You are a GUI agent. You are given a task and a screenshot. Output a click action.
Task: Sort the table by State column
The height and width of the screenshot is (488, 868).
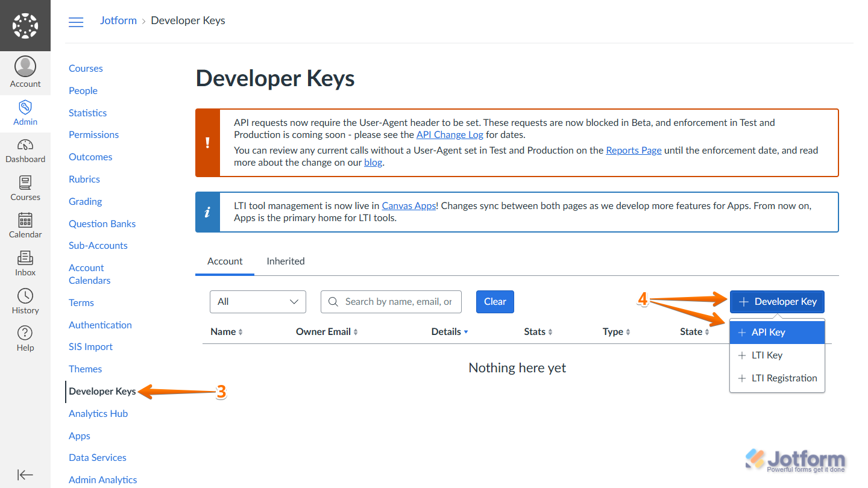click(x=694, y=332)
